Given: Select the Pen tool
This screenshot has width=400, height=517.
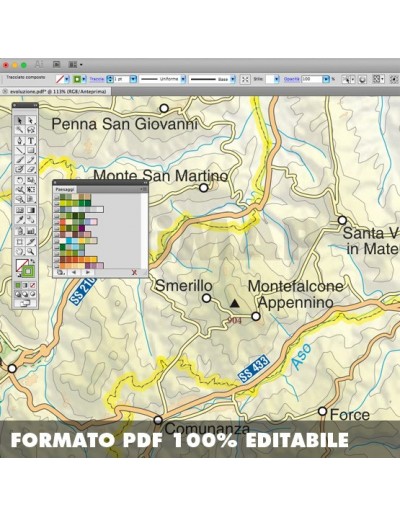Looking at the screenshot, I should point(20,141).
